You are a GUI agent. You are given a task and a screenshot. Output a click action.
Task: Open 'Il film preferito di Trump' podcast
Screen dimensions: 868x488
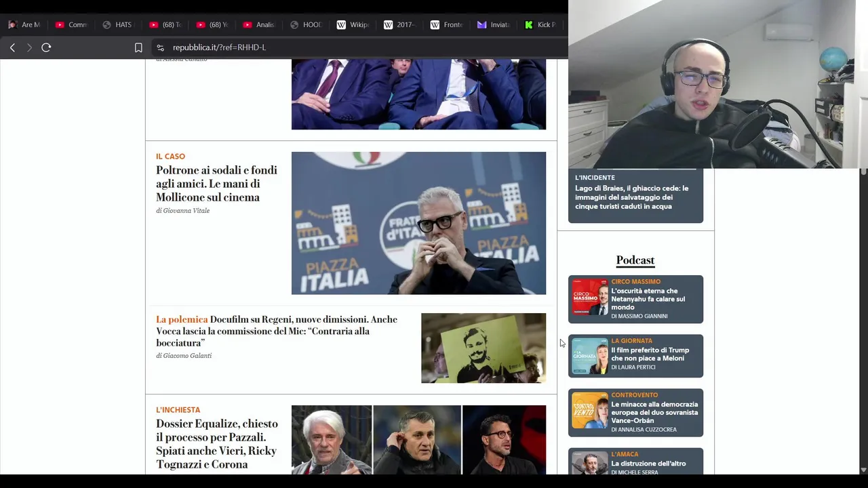650,354
